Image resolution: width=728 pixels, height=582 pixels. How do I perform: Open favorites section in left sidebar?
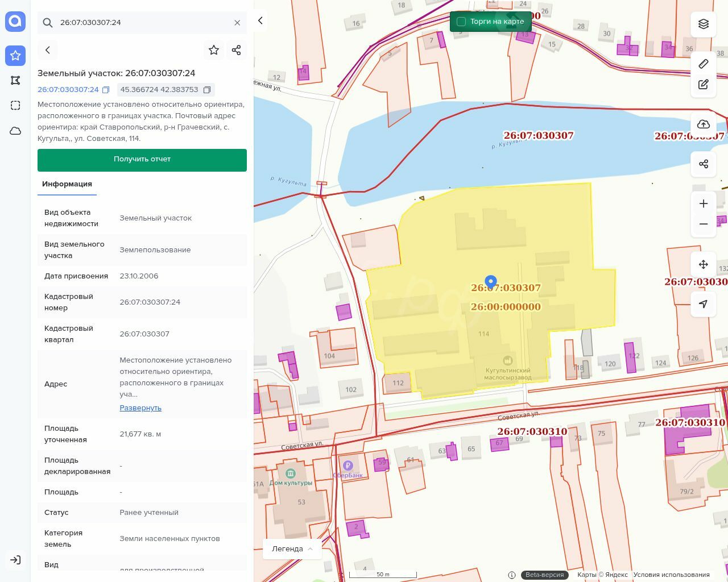pos(15,55)
